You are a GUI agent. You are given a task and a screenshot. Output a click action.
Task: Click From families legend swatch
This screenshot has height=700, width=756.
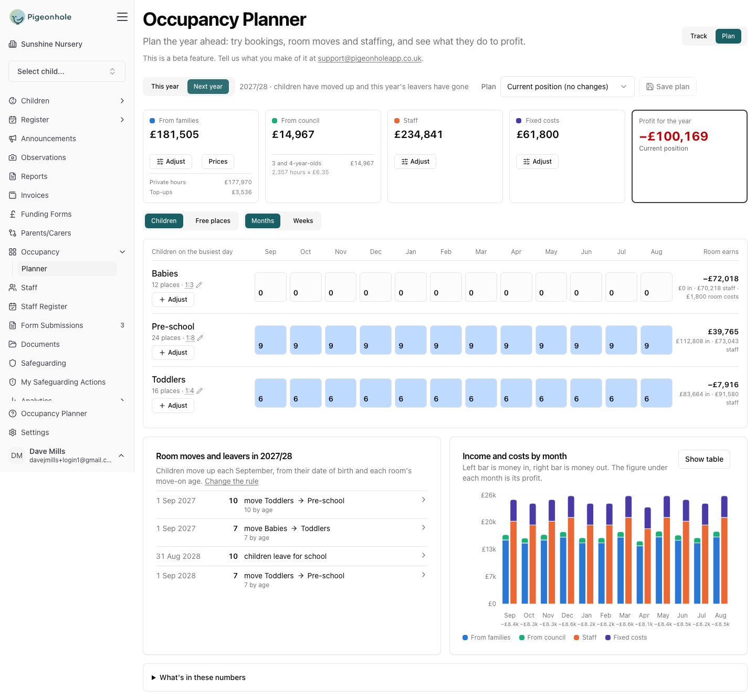pyautogui.click(x=465, y=638)
